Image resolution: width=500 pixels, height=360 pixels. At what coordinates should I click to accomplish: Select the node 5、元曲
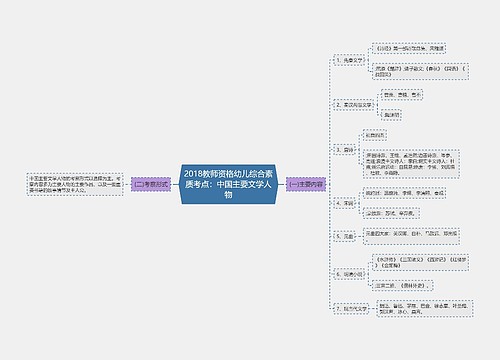tap(344, 236)
